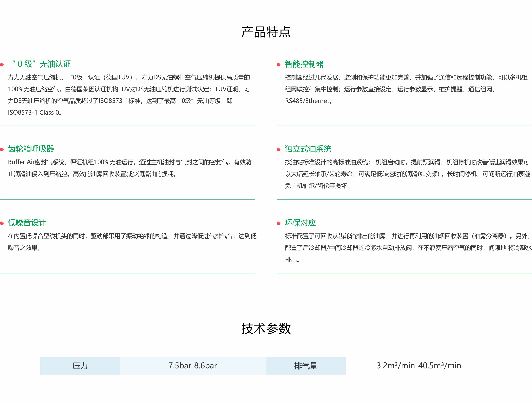
Task: Click the 排气量 table header cell
Action: point(306,366)
